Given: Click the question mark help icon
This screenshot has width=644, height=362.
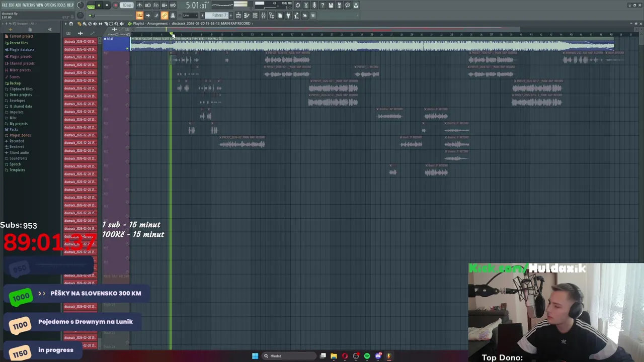Looking at the screenshot, I should 323,5.
